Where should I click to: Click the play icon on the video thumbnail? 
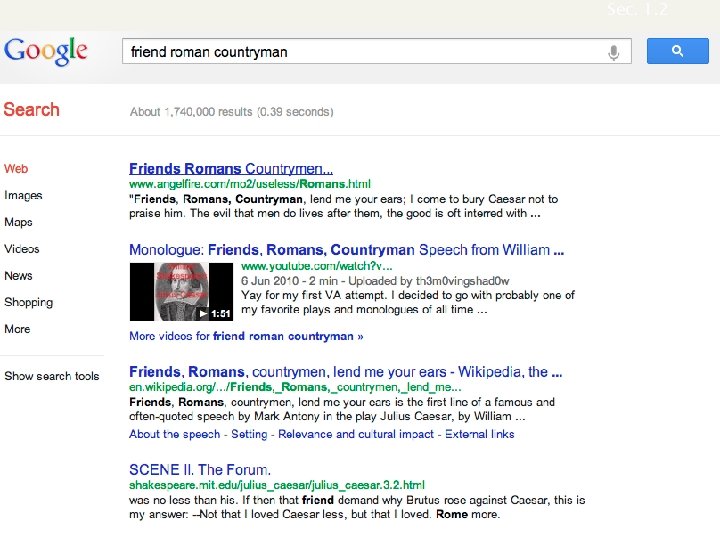click(x=203, y=314)
